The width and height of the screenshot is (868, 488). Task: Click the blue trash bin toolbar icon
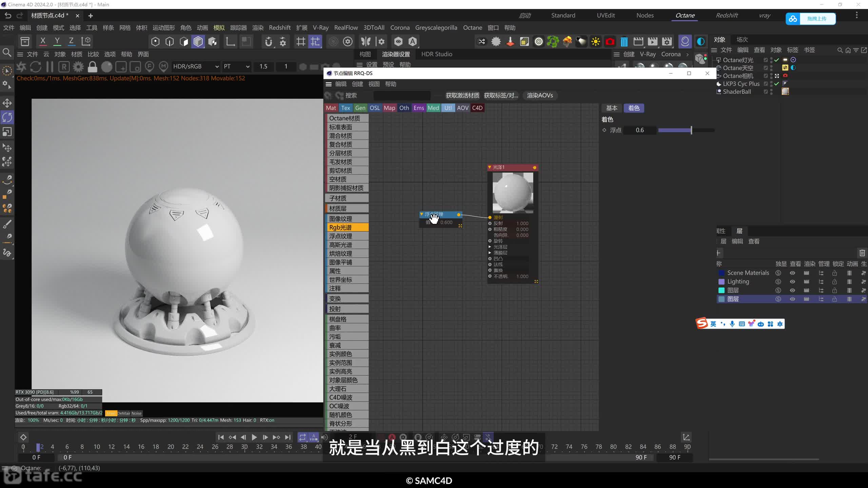[x=624, y=42]
